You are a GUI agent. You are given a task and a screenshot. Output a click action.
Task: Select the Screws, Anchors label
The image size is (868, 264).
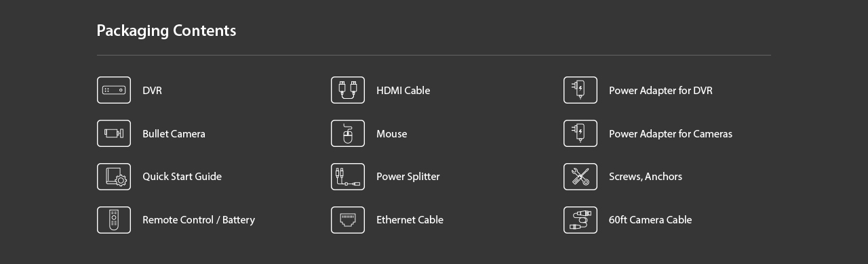point(646,177)
